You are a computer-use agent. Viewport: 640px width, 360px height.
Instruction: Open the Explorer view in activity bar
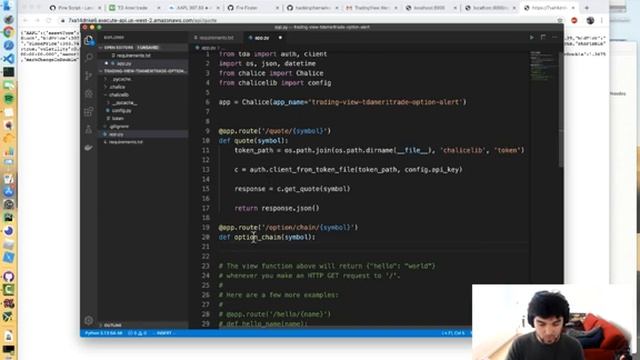[89, 40]
